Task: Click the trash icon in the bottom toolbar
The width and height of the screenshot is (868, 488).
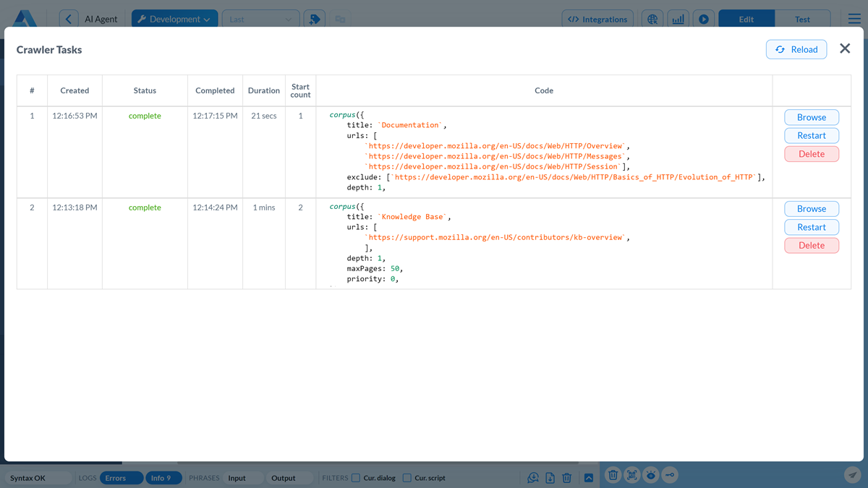Action: point(566,477)
